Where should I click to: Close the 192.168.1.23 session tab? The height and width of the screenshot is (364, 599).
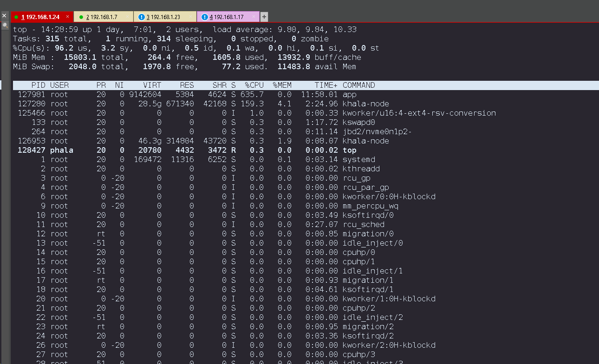click(x=190, y=17)
